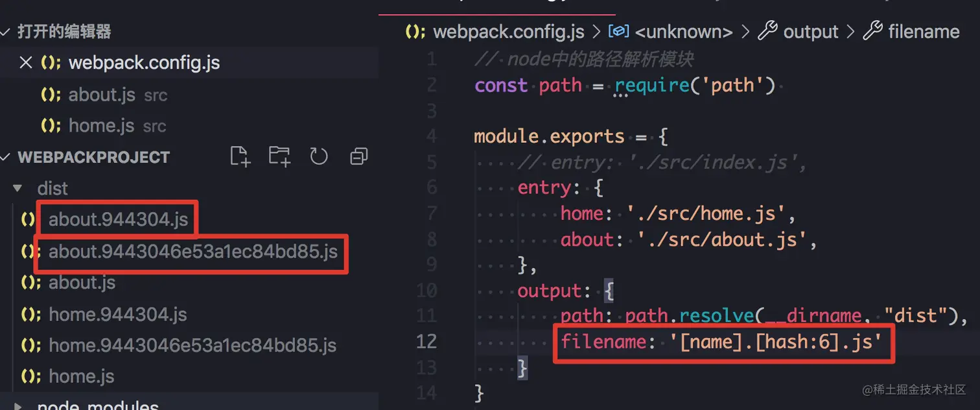The width and height of the screenshot is (980, 410).
Task: Collapse all folders in explorer
Action: coord(358,156)
